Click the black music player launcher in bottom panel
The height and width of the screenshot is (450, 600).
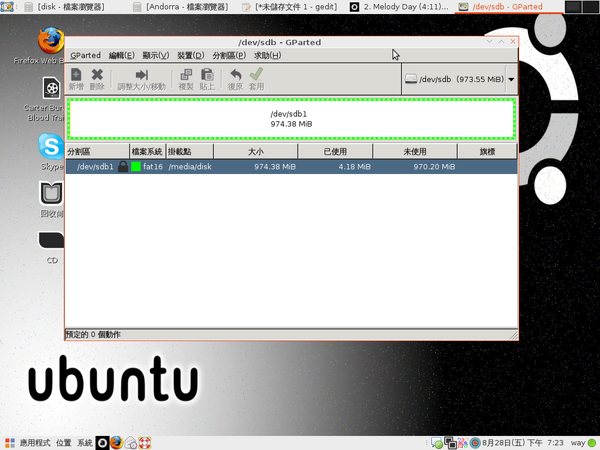point(102,443)
